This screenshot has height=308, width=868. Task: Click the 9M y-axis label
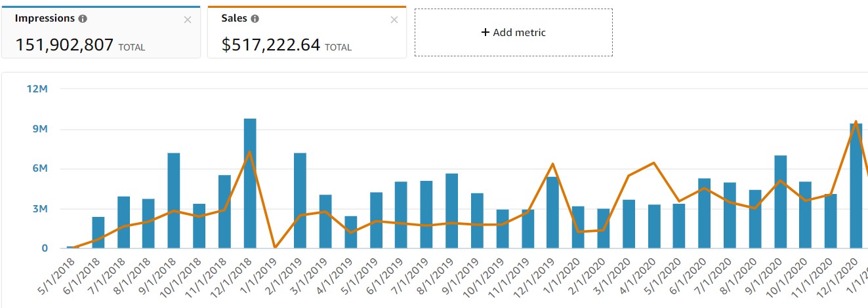pyautogui.click(x=41, y=129)
